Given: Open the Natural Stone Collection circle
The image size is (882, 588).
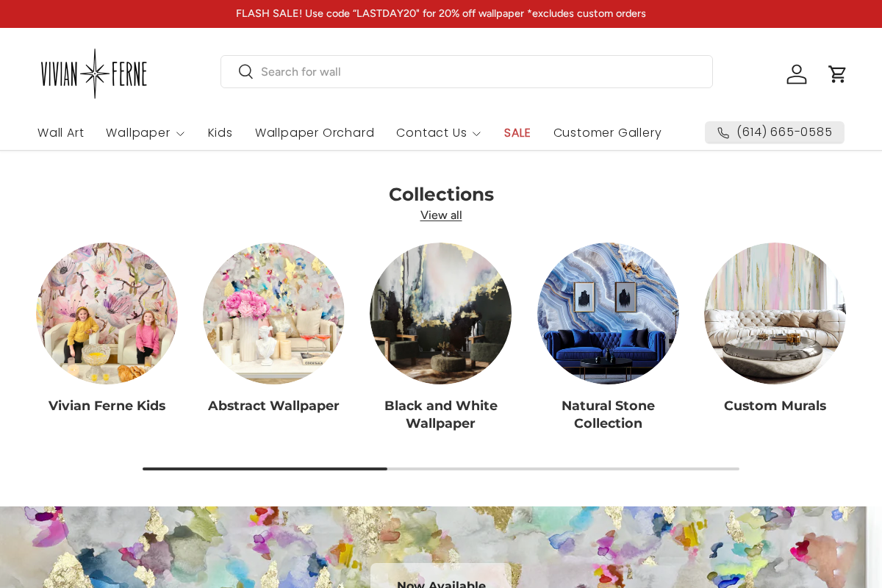Looking at the screenshot, I should (x=608, y=313).
